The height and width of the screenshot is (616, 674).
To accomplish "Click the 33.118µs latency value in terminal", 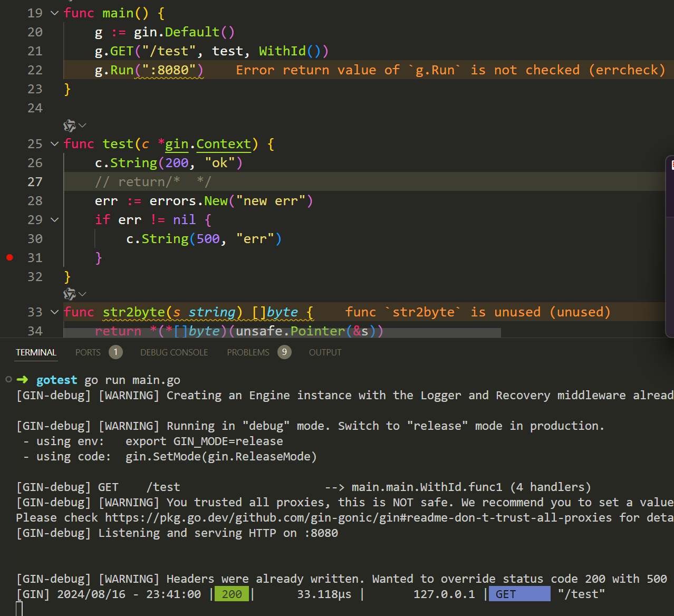I will tap(324, 594).
